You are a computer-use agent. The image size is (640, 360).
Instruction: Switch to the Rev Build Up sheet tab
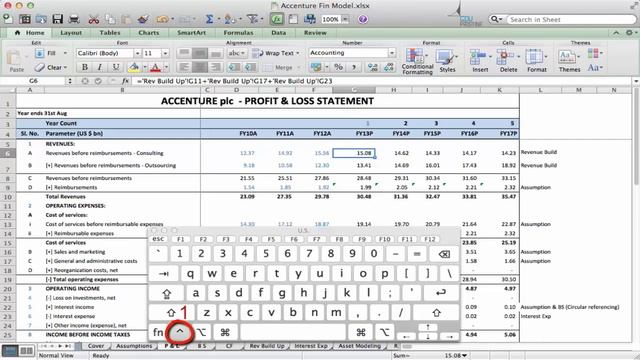tap(267, 346)
